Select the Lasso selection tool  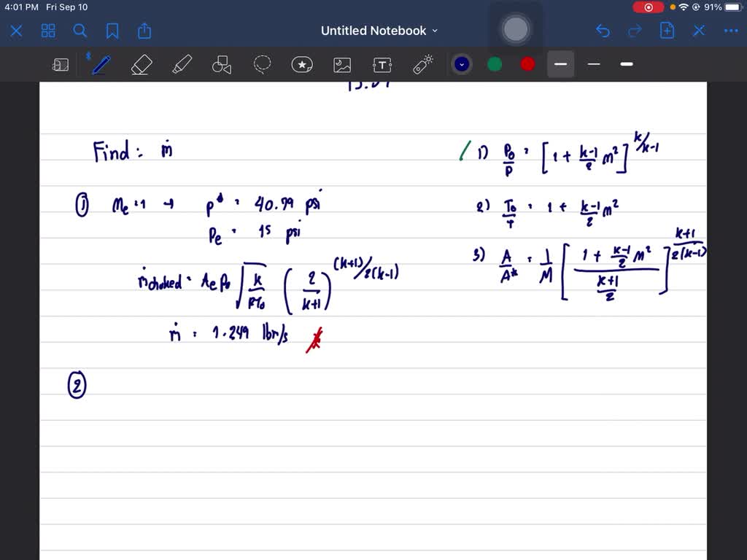coord(262,65)
